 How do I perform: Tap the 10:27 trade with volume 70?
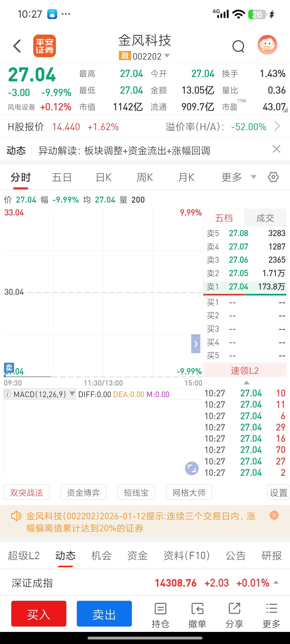coord(245,450)
